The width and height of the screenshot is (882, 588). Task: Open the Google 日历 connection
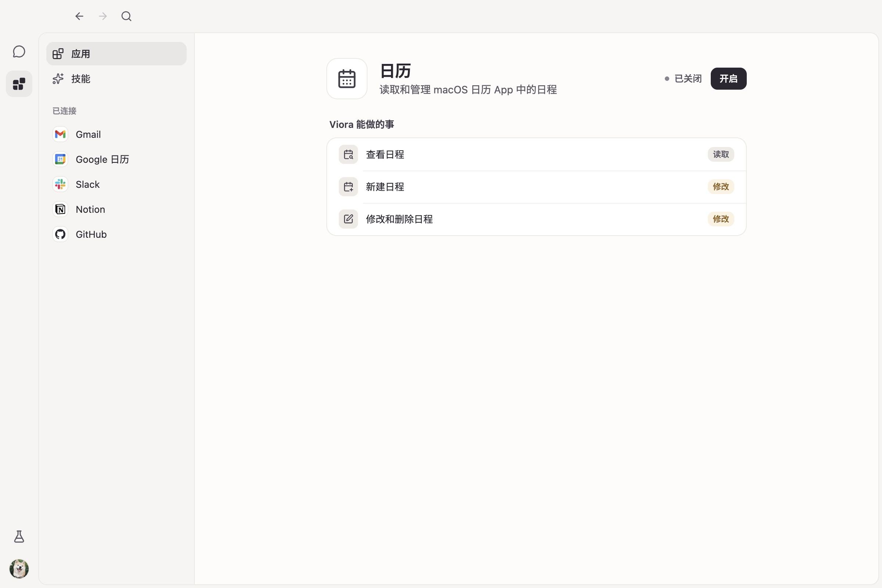pyautogui.click(x=116, y=159)
